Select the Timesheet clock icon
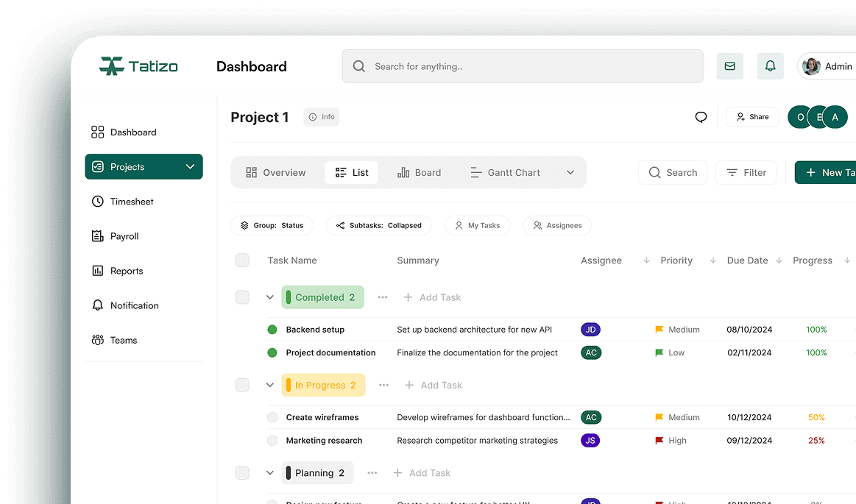 [x=97, y=201]
